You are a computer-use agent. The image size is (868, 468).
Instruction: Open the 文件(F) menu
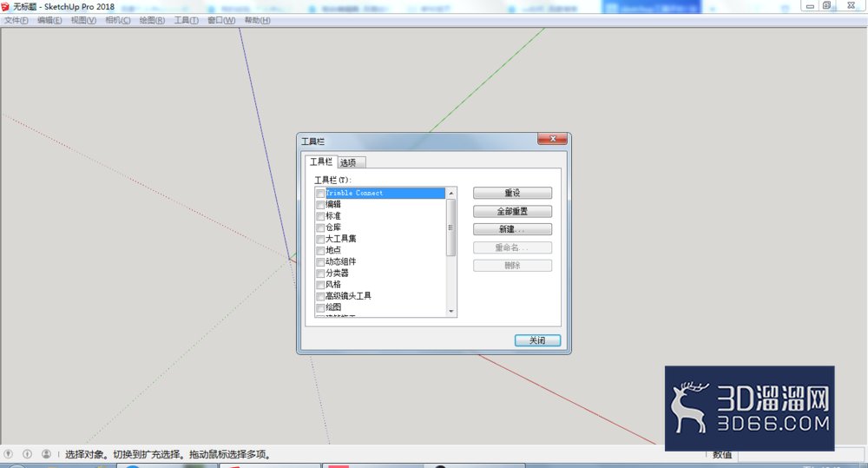[x=16, y=20]
